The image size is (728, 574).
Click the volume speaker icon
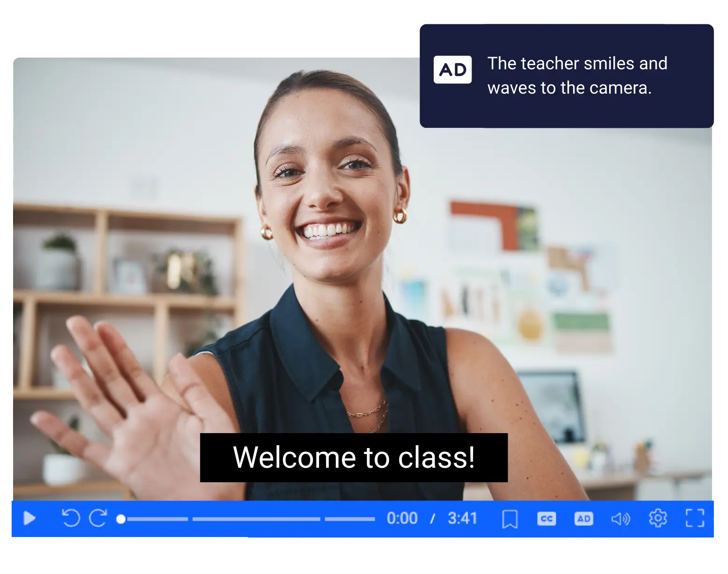pyautogui.click(x=621, y=518)
